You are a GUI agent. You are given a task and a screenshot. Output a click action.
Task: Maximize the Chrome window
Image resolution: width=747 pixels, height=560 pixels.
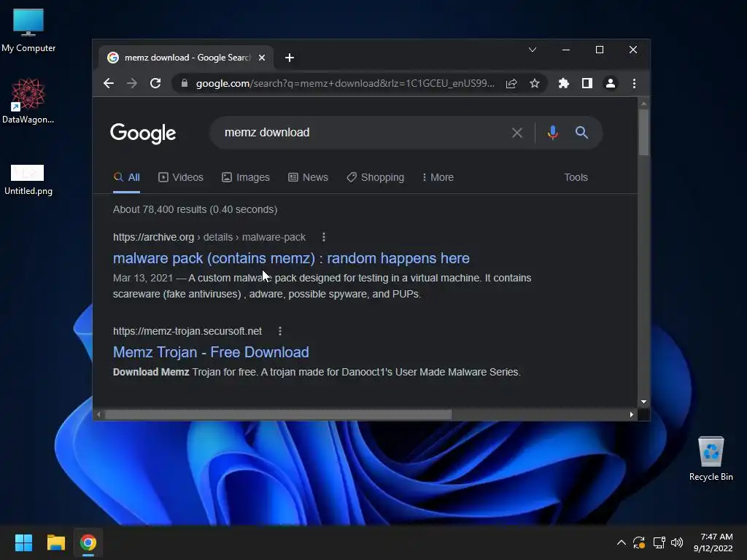pyautogui.click(x=600, y=50)
